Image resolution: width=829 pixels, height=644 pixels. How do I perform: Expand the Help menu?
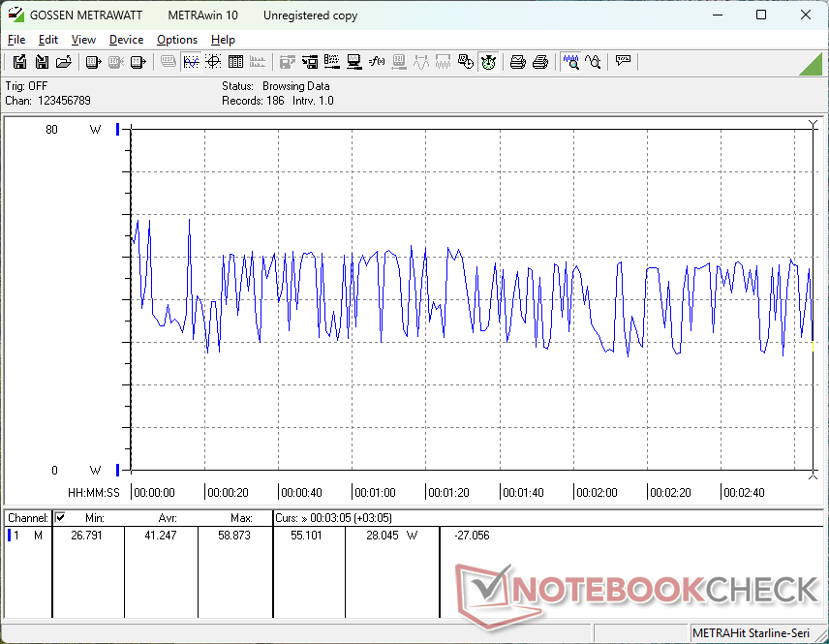click(x=223, y=40)
